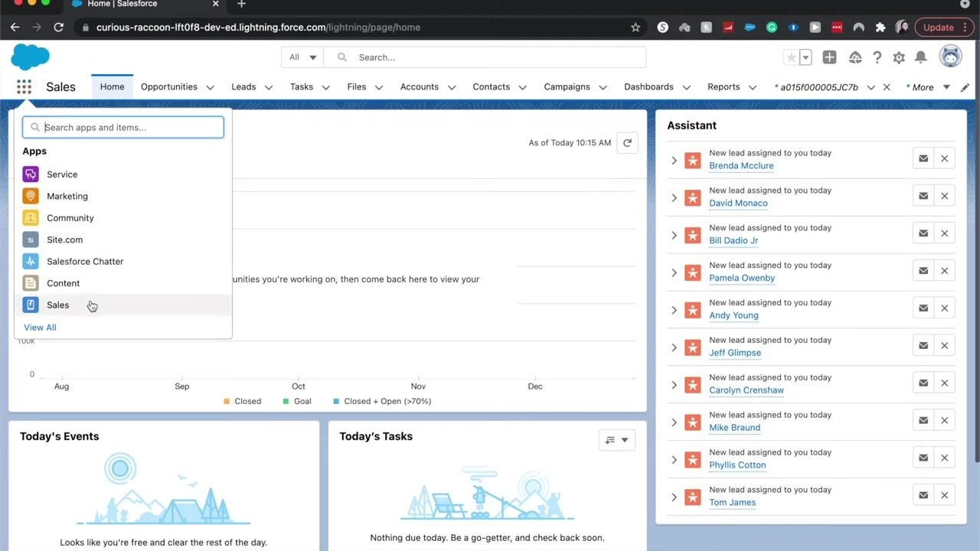The width and height of the screenshot is (980, 551).
Task: Open the Service app icon
Action: coord(31,174)
